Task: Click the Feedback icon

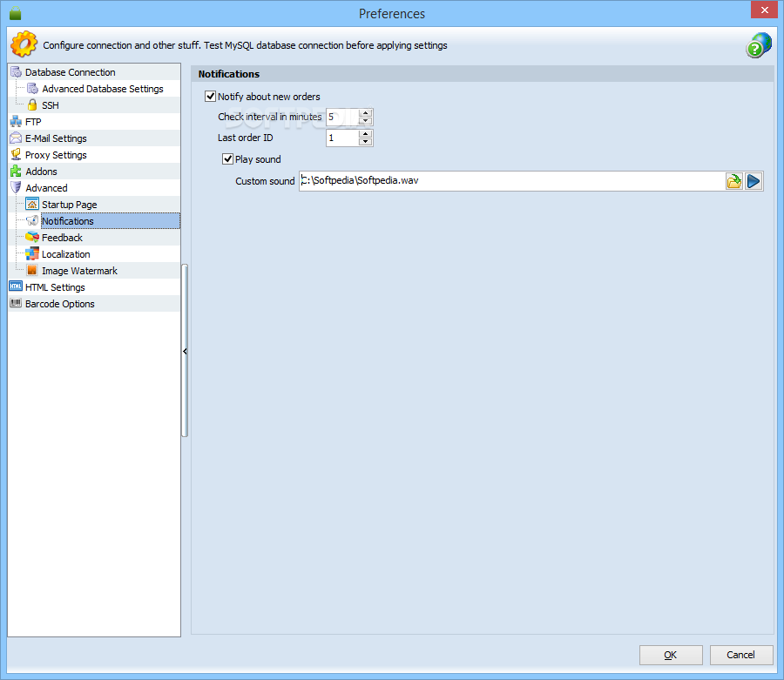Action: [x=32, y=237]
